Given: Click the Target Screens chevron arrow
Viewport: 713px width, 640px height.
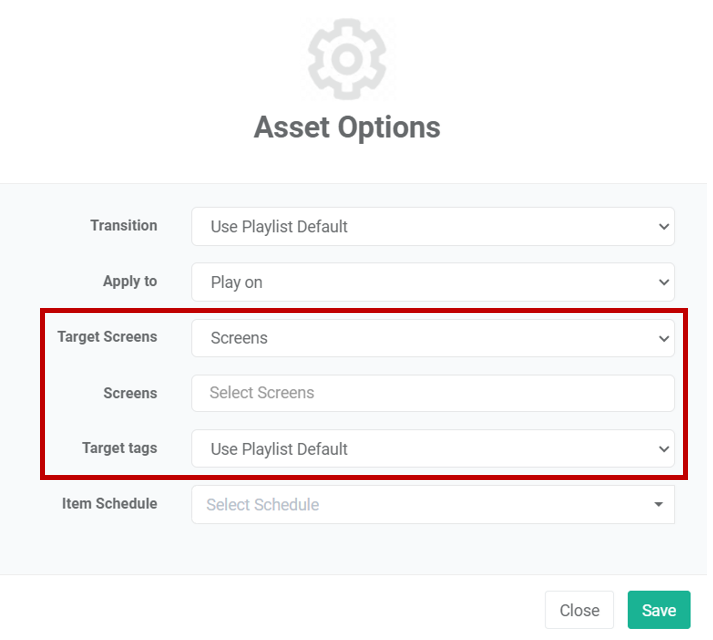Looking at the screenshot, I should [x=663, y=338].
